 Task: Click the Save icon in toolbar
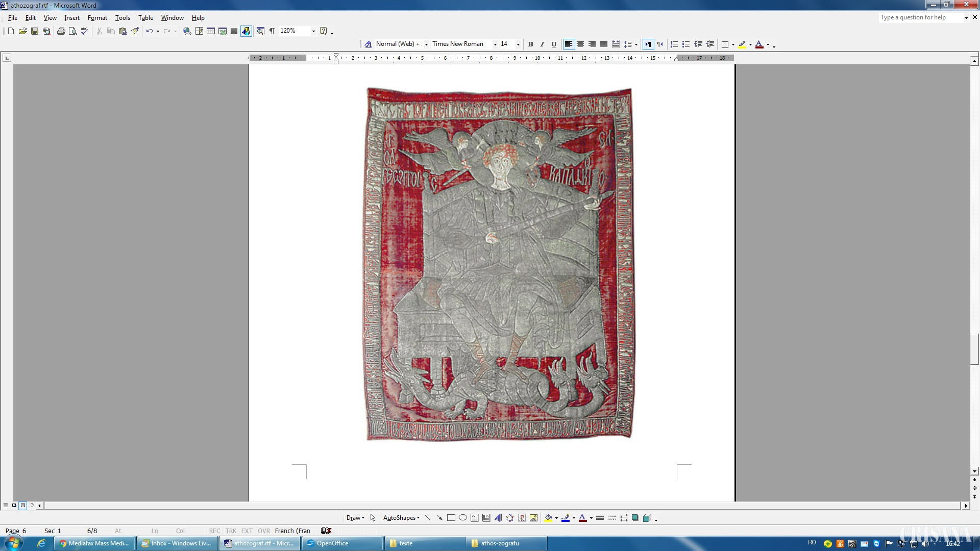click(35, 31)
